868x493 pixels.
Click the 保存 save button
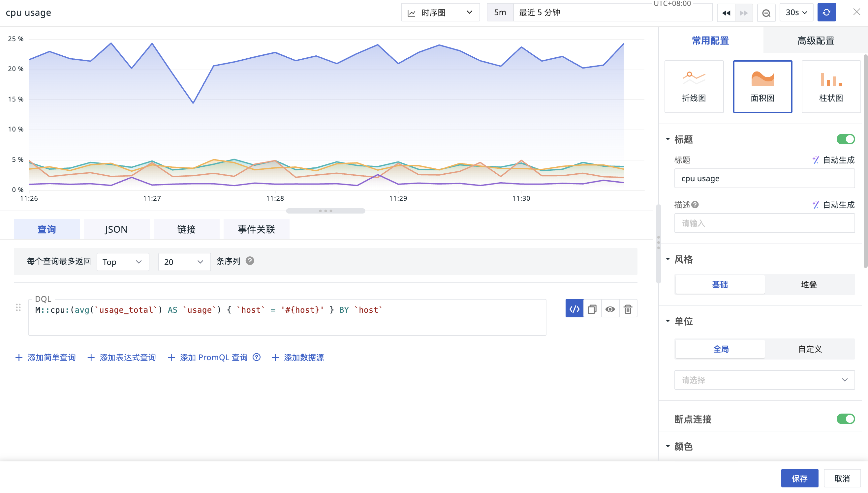tap(799, 478)
